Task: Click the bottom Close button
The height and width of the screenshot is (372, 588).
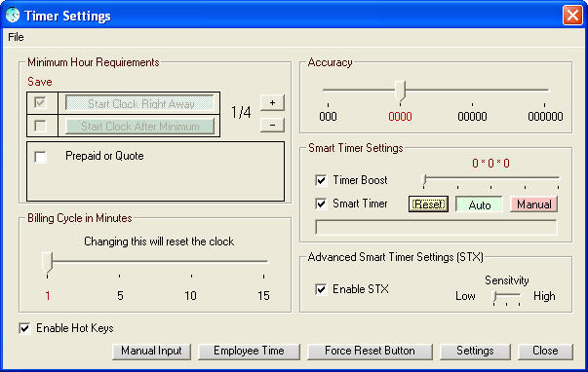Action: 545,352
